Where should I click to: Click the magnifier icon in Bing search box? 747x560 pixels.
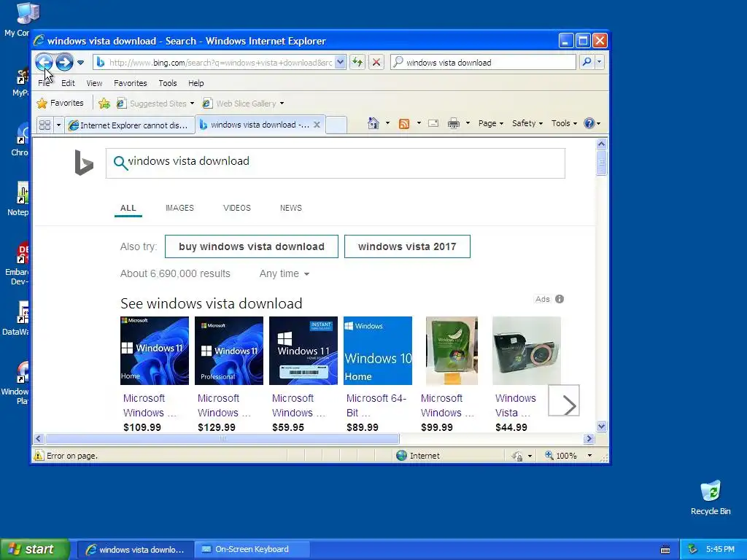pyautogui.click(x=120, y=163)
